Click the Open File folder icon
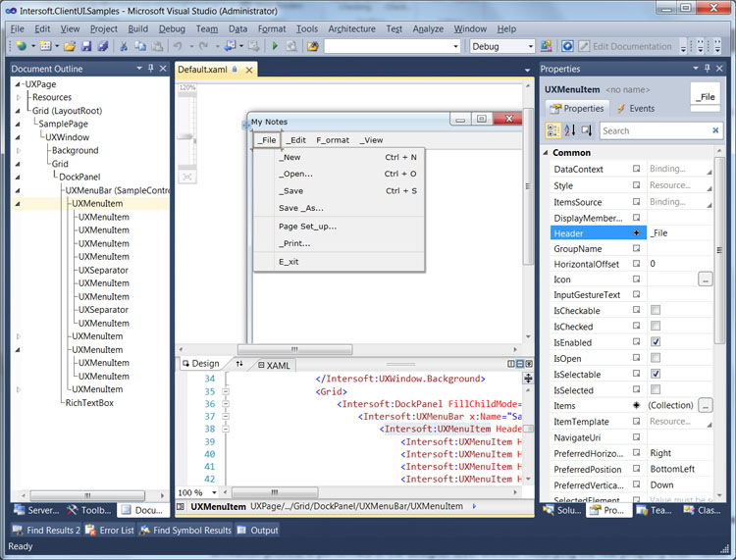Screen dimensions: 736x560 point(70,46)
